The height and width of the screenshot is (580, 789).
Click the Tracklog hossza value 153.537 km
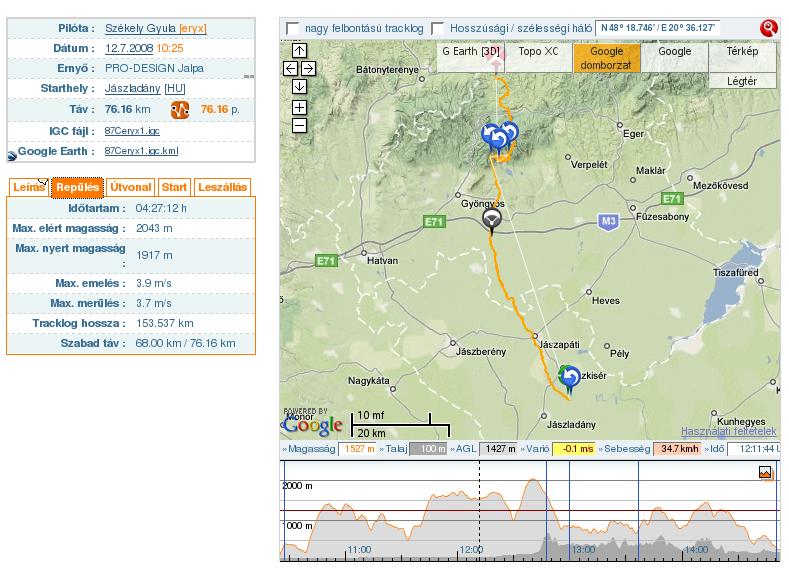(165, 323)
